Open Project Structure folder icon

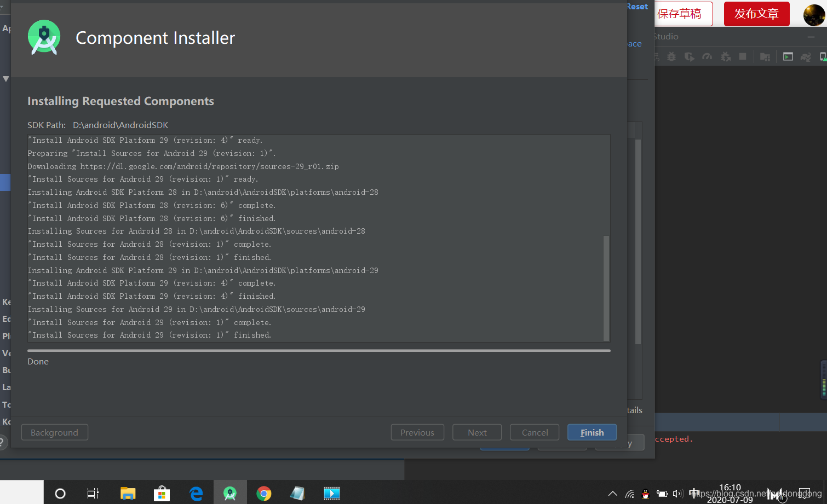(x=765, y=56)
